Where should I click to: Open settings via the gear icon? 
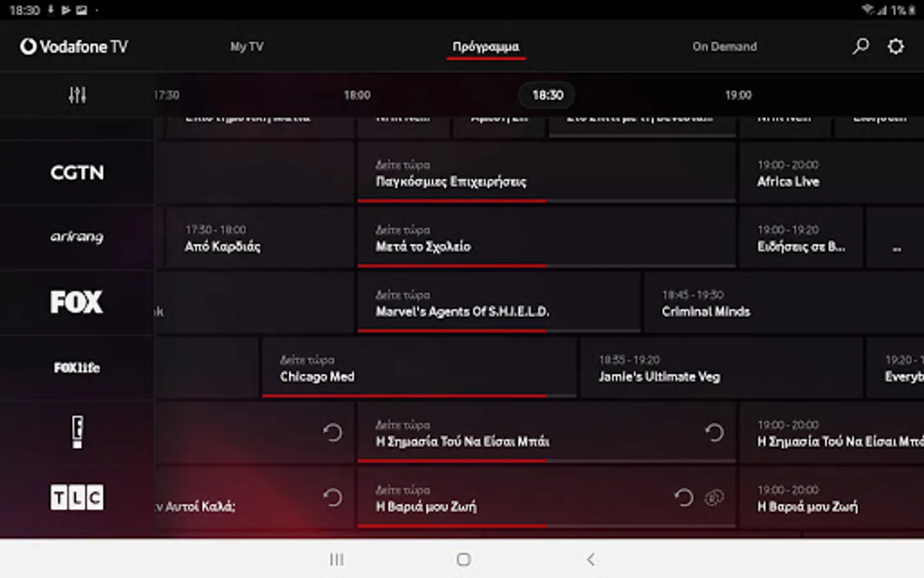896,46
